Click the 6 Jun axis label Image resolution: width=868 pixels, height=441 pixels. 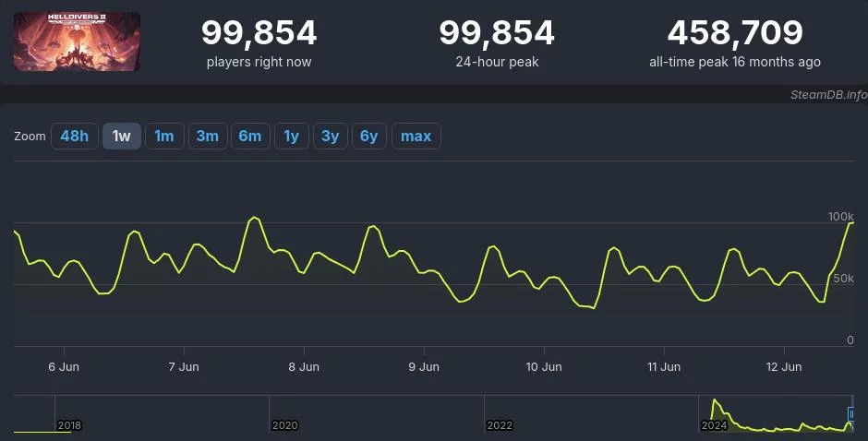coord(64,367)
